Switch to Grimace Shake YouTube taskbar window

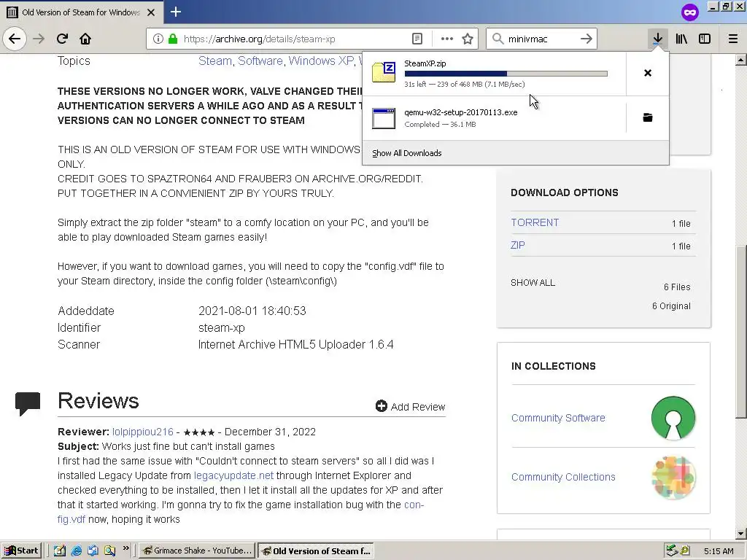(x=197, y=551)
